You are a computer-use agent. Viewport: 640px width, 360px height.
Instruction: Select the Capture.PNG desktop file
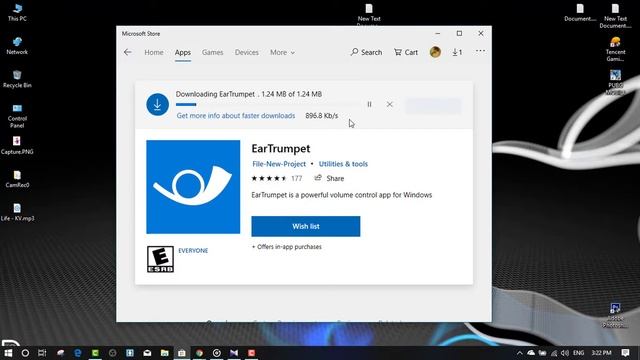point(17,146)
